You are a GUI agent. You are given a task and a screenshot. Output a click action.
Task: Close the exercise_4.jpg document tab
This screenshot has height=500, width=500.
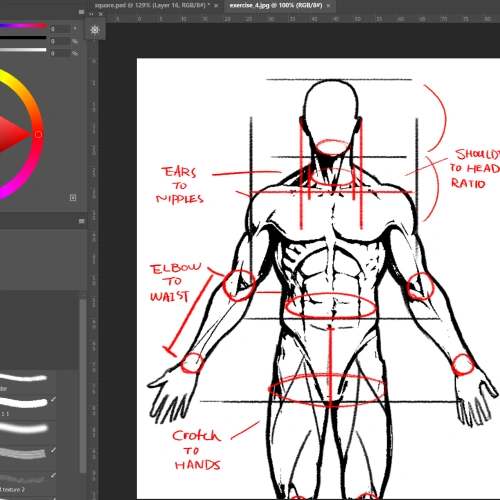328,6
